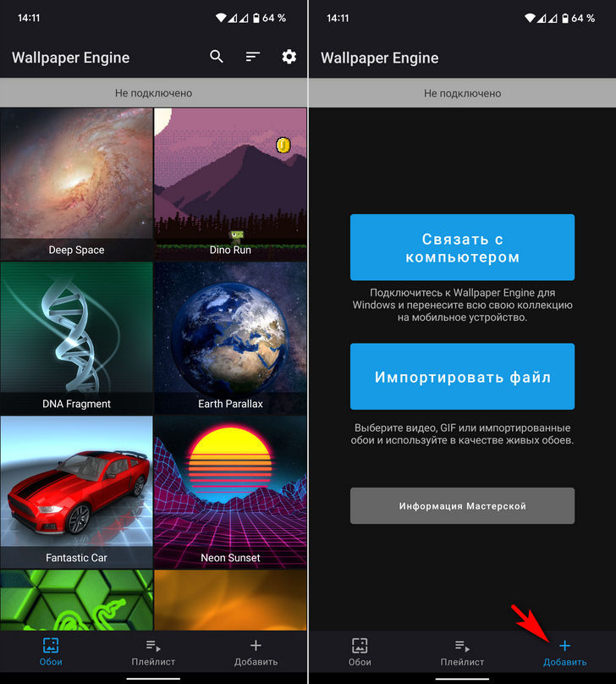Open the Neon Sunset wallpaper

tap(230, 492)
